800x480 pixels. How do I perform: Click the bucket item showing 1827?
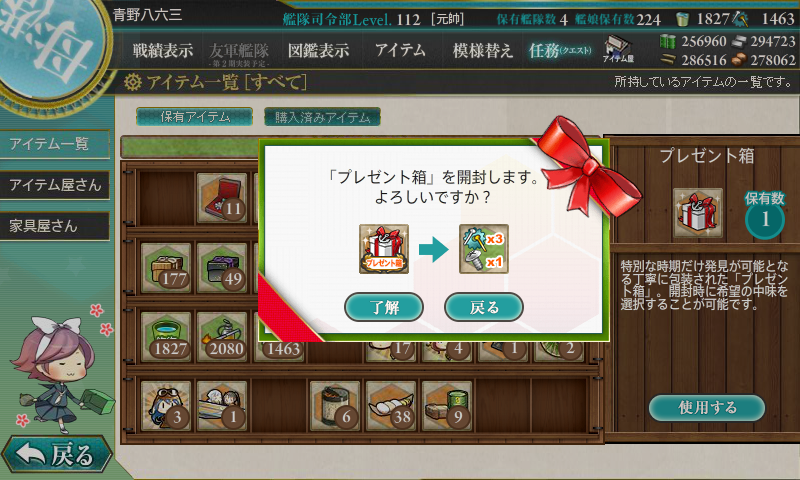(x=166, y=337)
